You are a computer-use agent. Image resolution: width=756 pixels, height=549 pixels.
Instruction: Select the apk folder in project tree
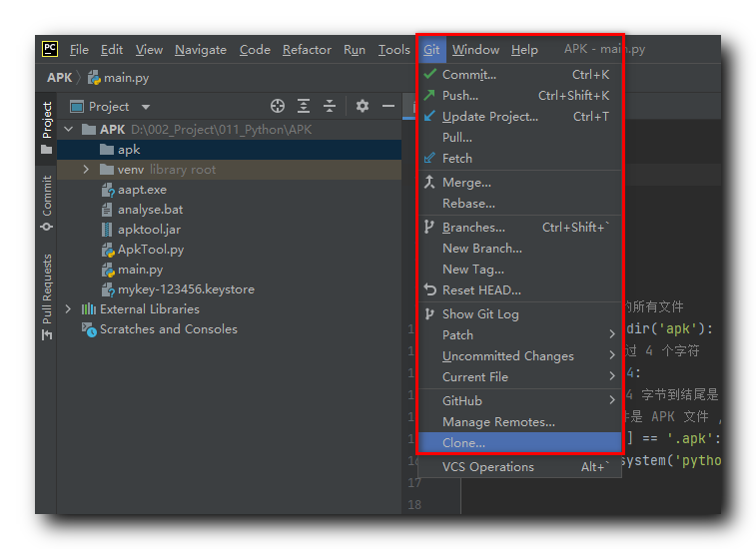pyautogui.click(x=230, y=150)
